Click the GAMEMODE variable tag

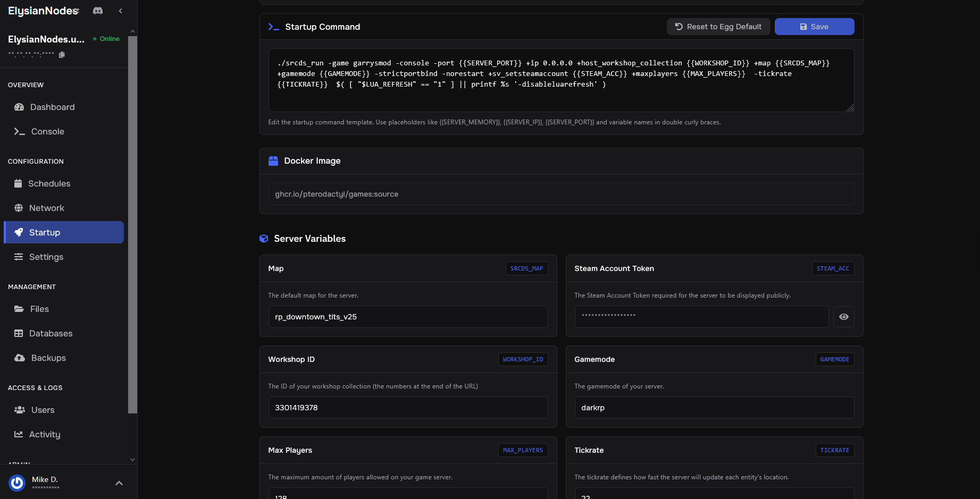pyautogui.click(x=834, y=359)
